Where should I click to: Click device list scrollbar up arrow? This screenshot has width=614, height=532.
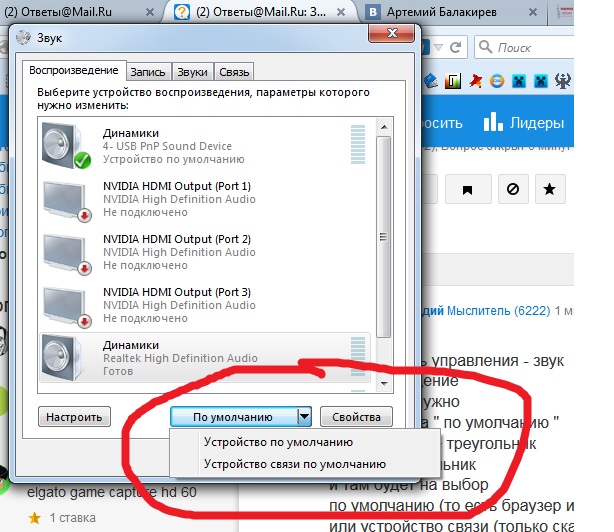click(x=384, y=127)
